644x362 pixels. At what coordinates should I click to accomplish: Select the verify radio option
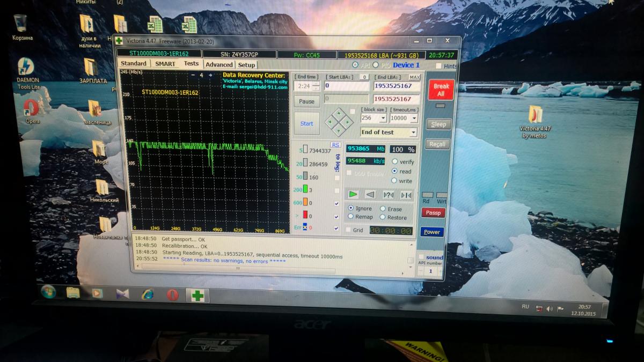(396, 161)
